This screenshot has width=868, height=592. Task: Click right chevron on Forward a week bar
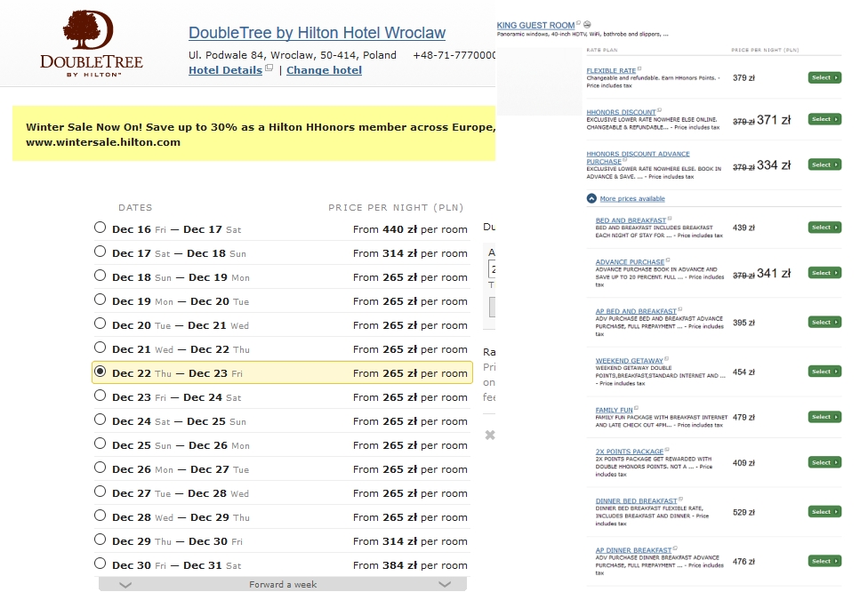pyautogui.click(x=445, y=584)
